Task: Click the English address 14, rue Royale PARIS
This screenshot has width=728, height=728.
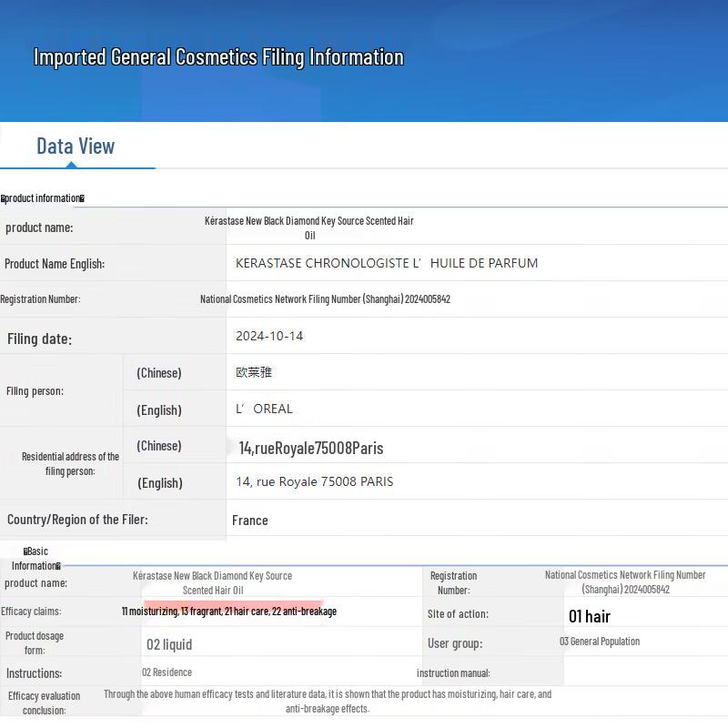Action: tap(314, 481)
